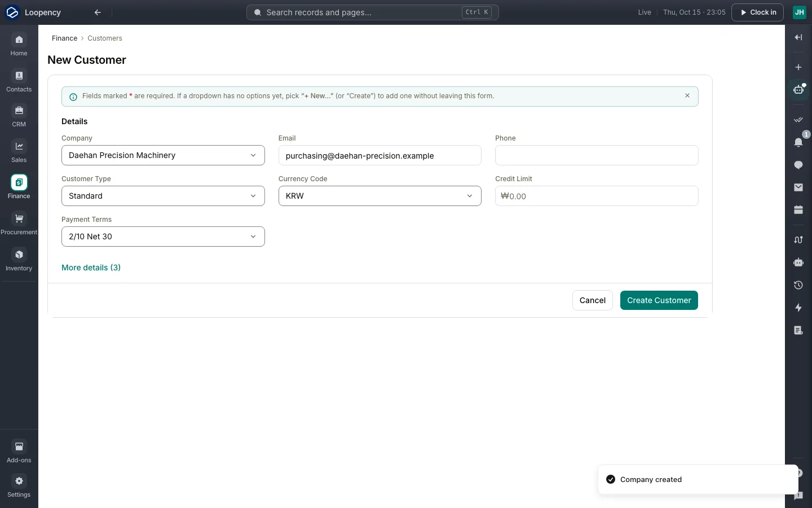Click the plus icon in right rail
The image size is (812, 508).
798,67
